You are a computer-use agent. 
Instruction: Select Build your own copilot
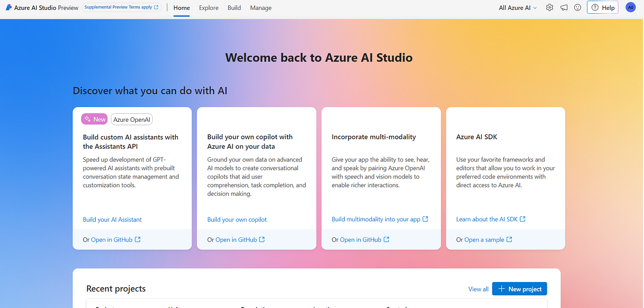[x=237, y=219]
